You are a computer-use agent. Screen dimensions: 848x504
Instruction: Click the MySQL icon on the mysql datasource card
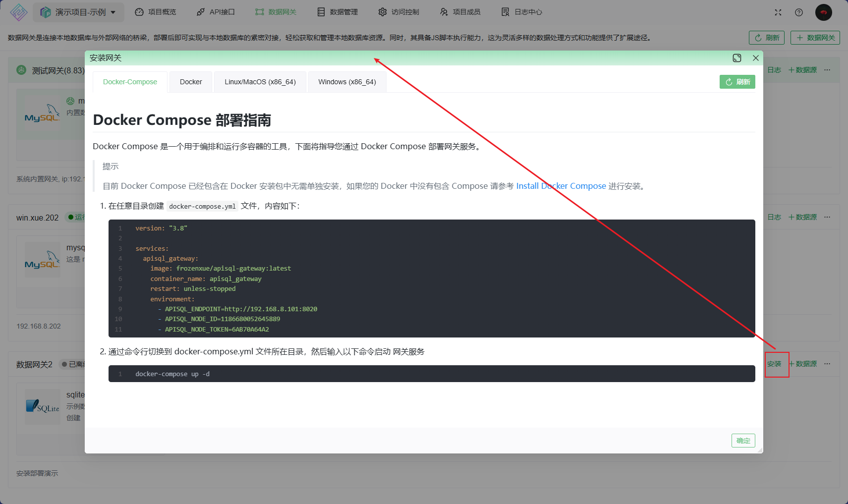(x=42, y=259)
